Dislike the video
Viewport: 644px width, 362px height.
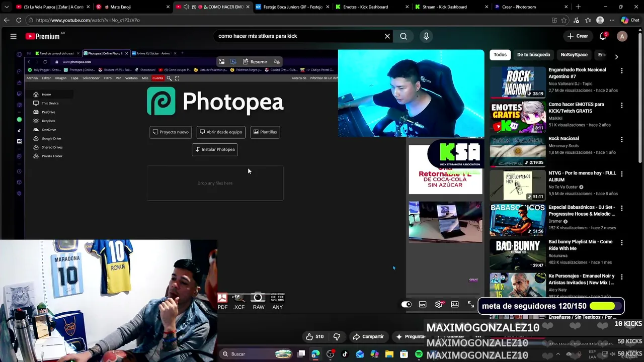click(337, 337)
